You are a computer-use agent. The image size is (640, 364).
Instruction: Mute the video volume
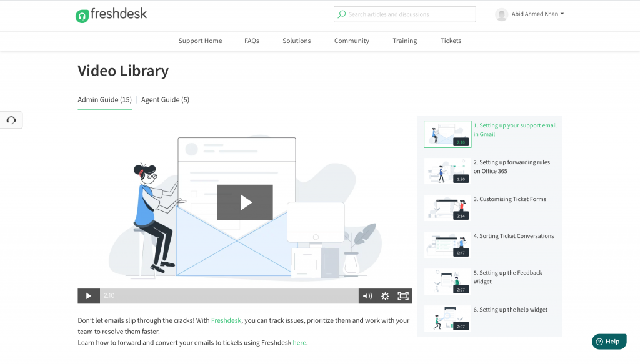[367, 296]
